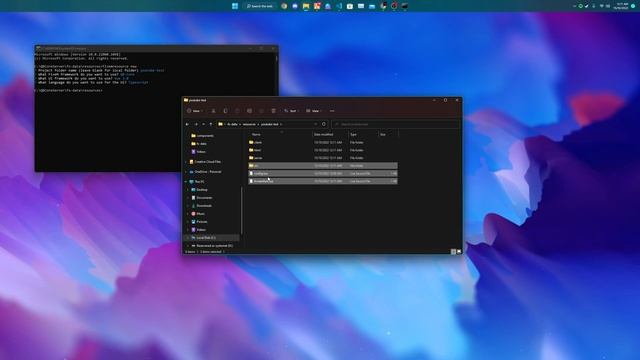Click the resources breadcrumb in address bar
Viewport: 640px width, 360px height.
pyautogui.click(x=249, y=124)
